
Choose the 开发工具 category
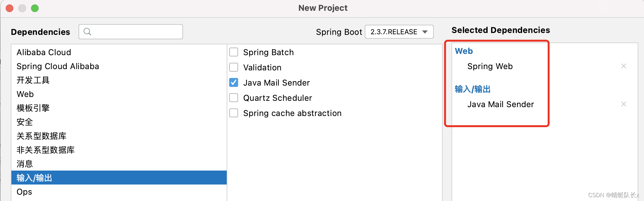click(33, 80)
